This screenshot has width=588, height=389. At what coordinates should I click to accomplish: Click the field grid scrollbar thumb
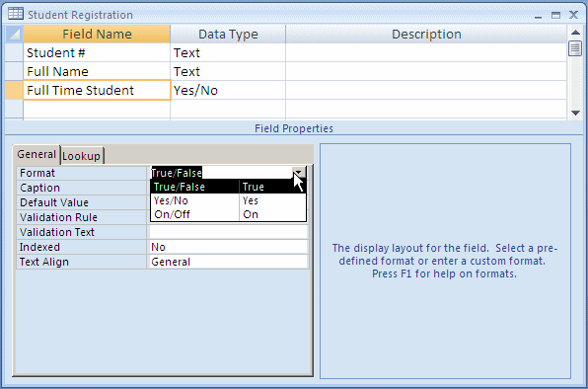575,48
